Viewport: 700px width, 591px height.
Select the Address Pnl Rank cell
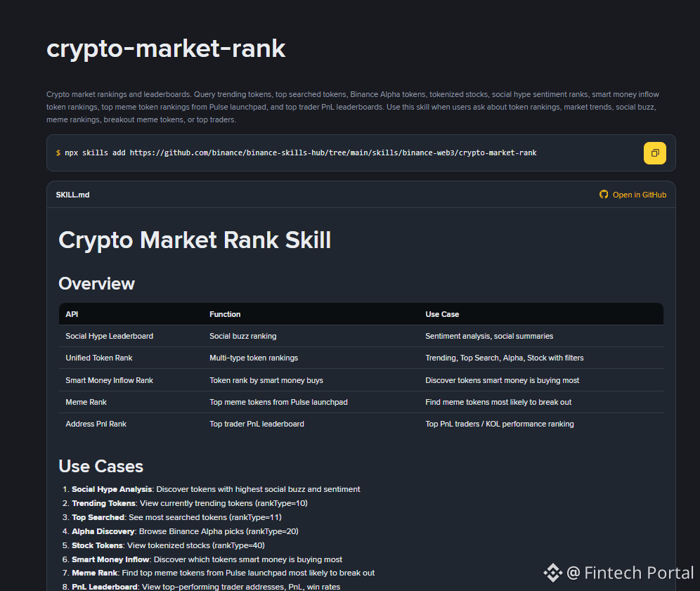pyautogui.click(x=96, y=424)
